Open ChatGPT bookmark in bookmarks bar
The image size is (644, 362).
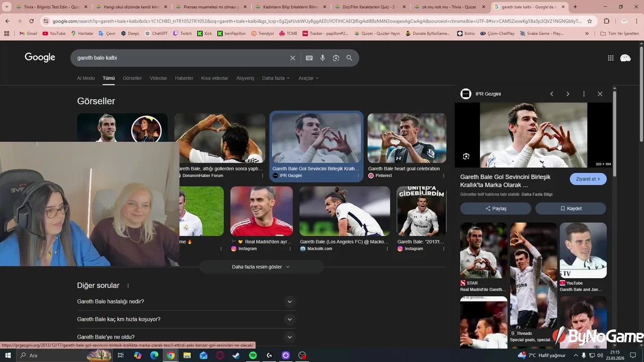pos(156,33)
